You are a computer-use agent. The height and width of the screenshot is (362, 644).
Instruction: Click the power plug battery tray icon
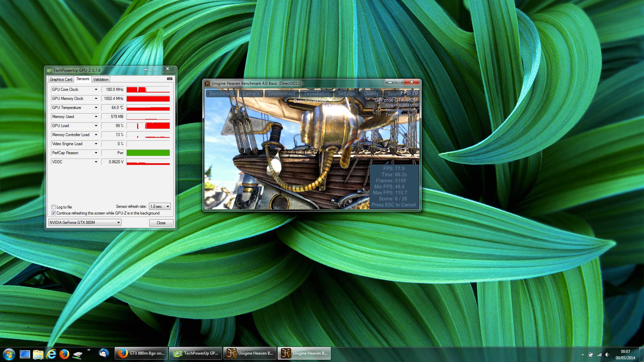click(x=591, y=355)
